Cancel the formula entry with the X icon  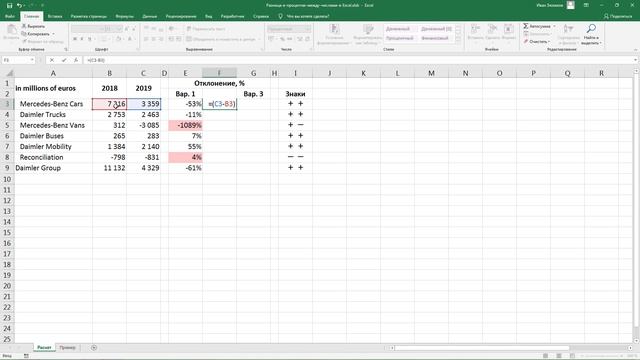[x=52, y=60]
